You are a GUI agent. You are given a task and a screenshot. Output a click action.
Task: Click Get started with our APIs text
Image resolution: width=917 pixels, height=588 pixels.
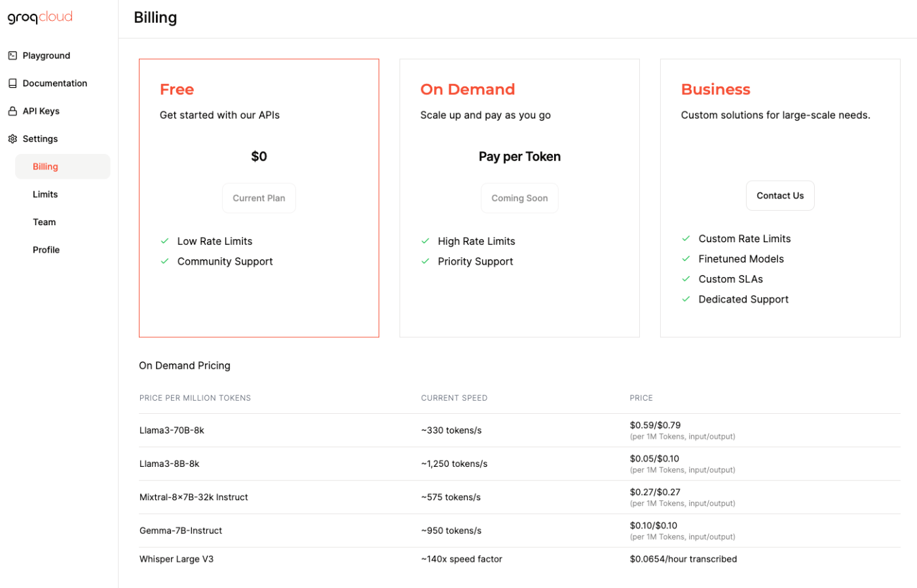219,115
